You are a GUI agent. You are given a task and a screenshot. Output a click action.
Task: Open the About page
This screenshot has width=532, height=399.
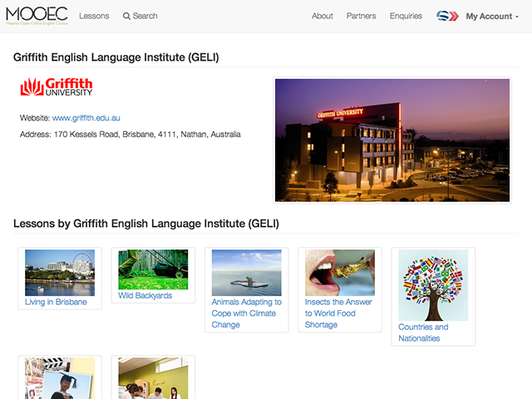(x=323, y=16)
